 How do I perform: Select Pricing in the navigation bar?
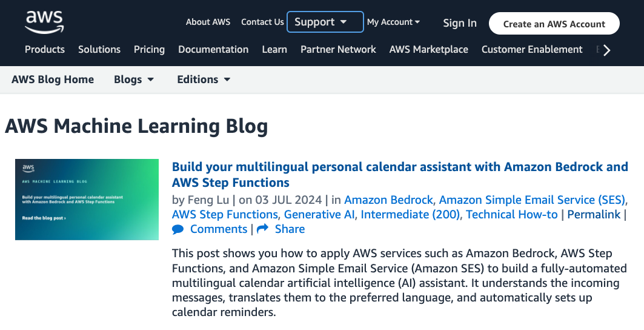tap(149, 50)
